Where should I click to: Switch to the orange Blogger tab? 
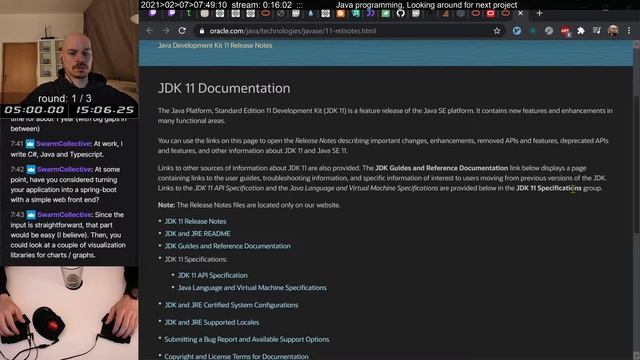[x=340, y=13]
